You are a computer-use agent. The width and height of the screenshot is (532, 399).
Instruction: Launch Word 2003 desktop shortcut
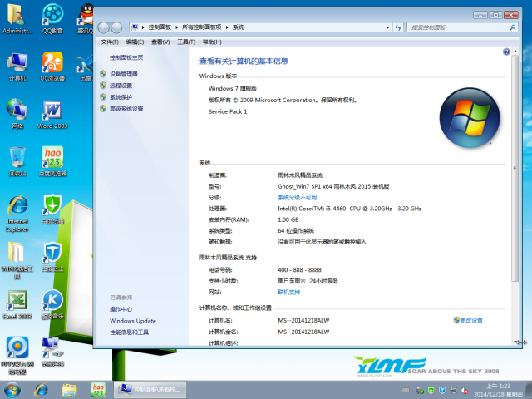[52, 114]
